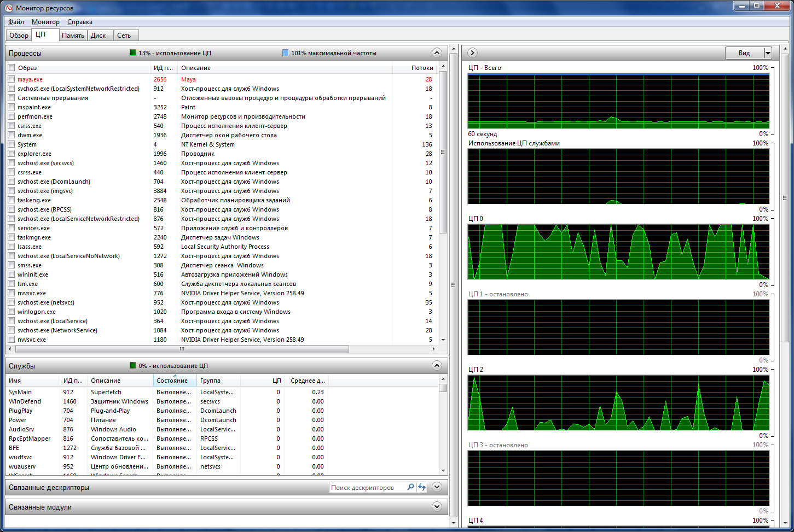Tick the Системные прерывания checkbox
The image size is (794, 532).
click(x=11, y=98)
